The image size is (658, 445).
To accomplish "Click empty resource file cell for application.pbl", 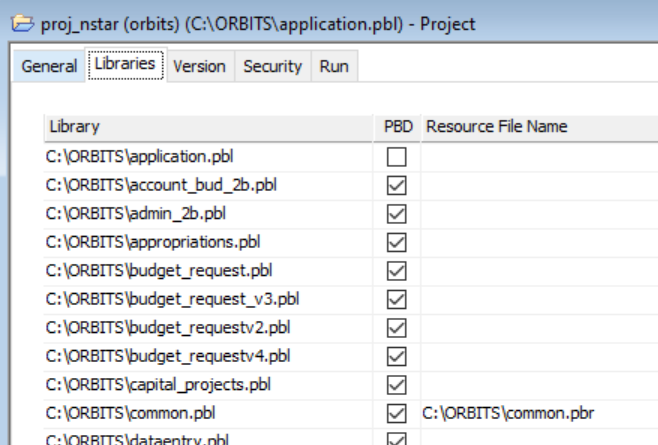I will pos(540,157).
